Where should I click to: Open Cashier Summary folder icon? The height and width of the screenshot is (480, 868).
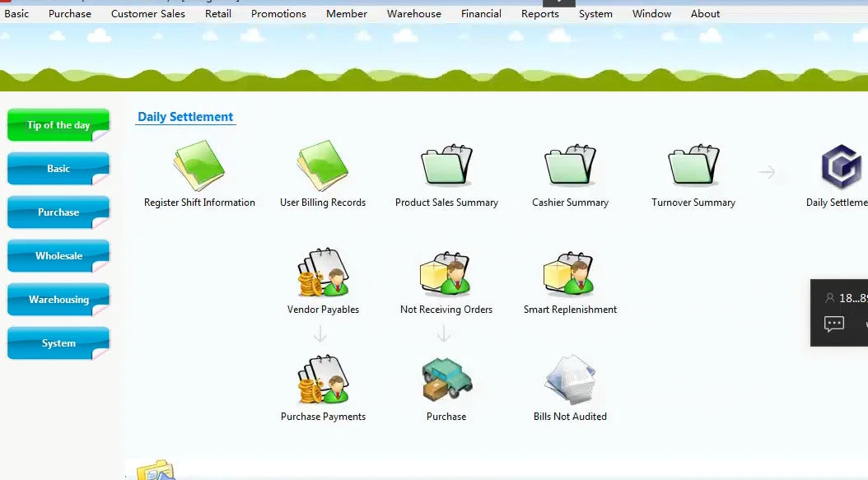570,165
